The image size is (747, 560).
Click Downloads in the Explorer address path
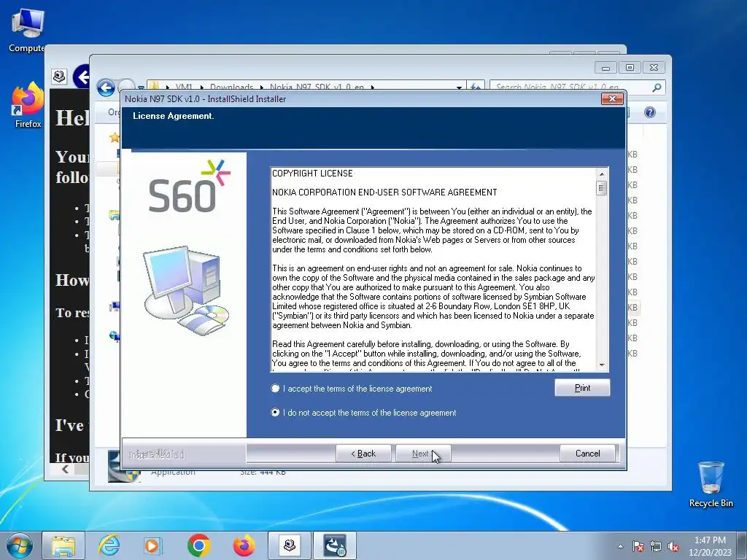231,87
